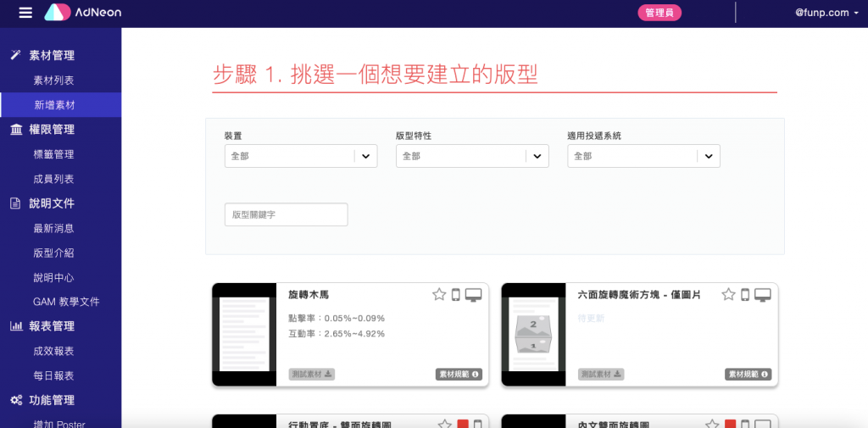Open the 適用投遞系統 dropdown
868x428 pixels.
[x=644, y=156]
